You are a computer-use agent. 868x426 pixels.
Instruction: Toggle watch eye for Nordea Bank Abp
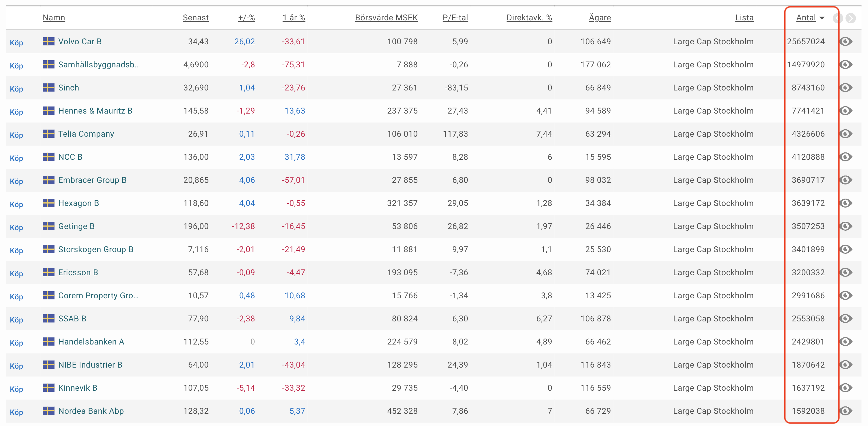tap(845, 411)
